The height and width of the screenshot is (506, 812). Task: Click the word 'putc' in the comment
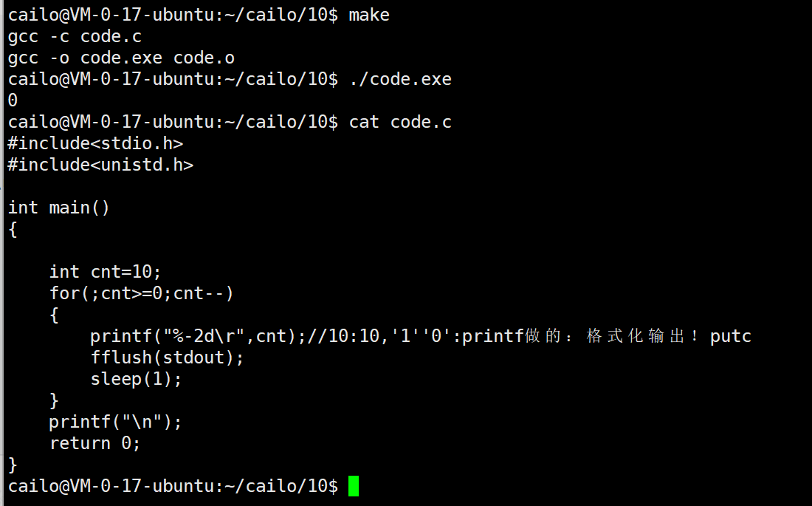(x=731, y=336)
